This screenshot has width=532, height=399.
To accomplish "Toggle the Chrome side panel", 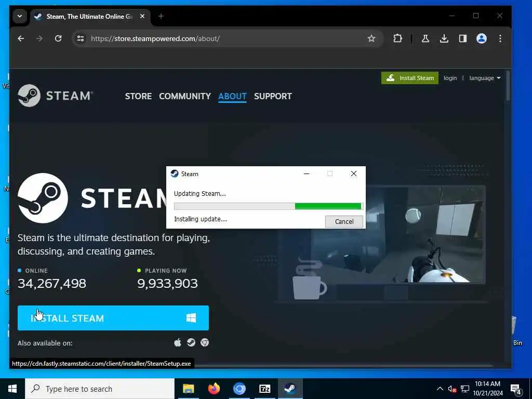I will pyautogui.click(x=463, y=38).
